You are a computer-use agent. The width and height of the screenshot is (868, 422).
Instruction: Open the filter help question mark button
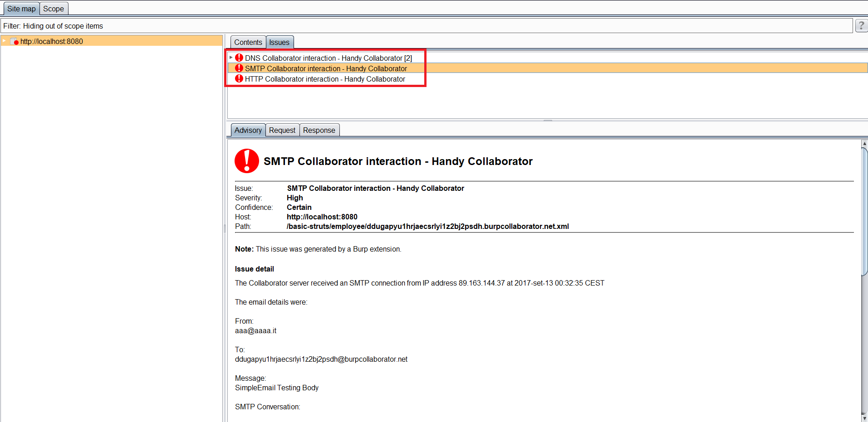tap(861, 26)
